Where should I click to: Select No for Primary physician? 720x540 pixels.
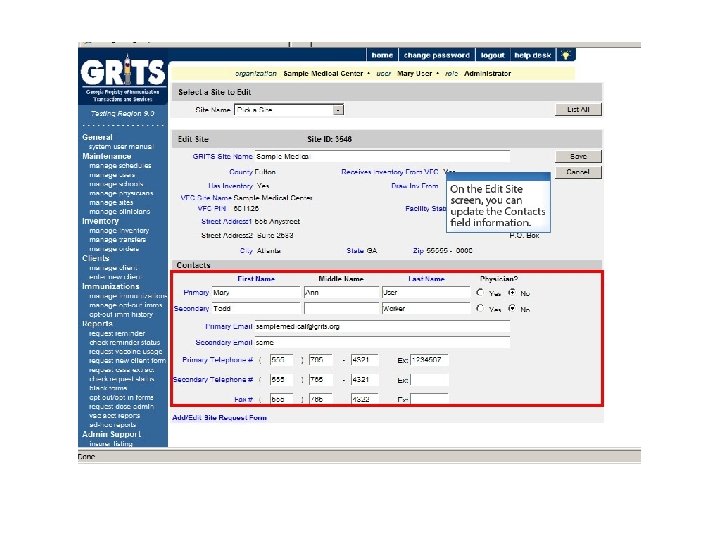pyautogui.click(x=512, y=292)
